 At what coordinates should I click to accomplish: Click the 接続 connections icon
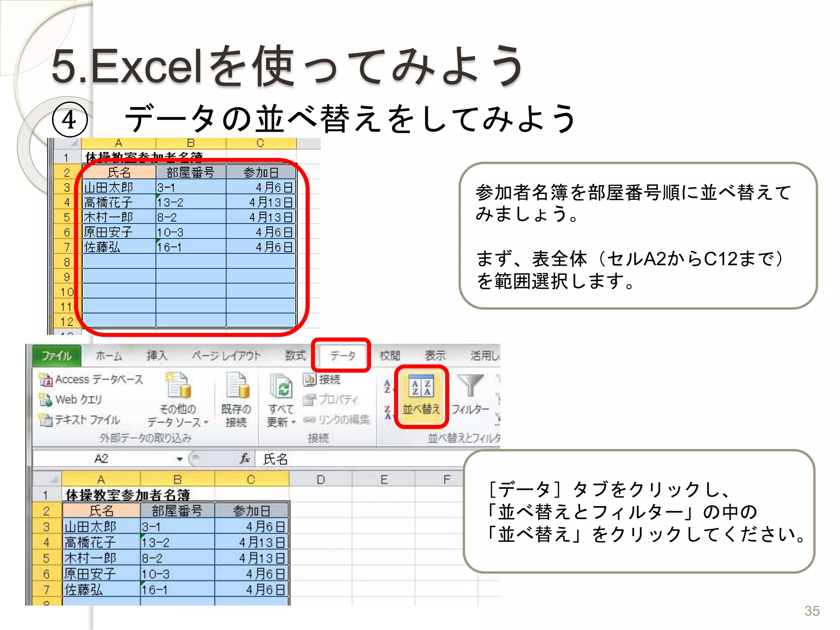pyautogui.click(x=310, y=380)
